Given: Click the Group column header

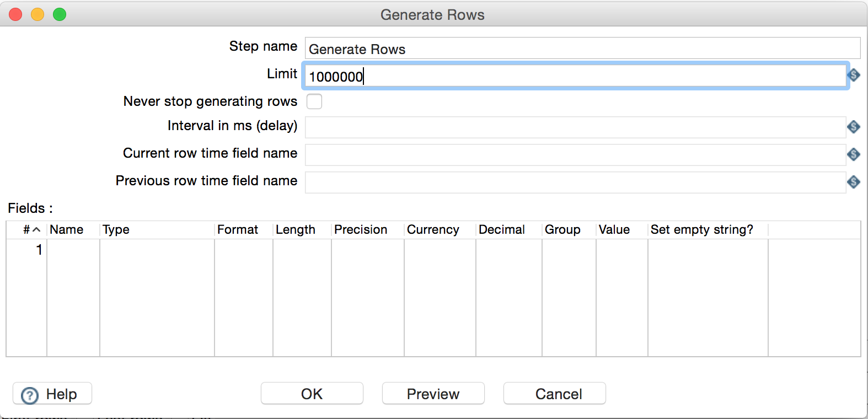Looking at the screenshot, I should tap(569, 230).
